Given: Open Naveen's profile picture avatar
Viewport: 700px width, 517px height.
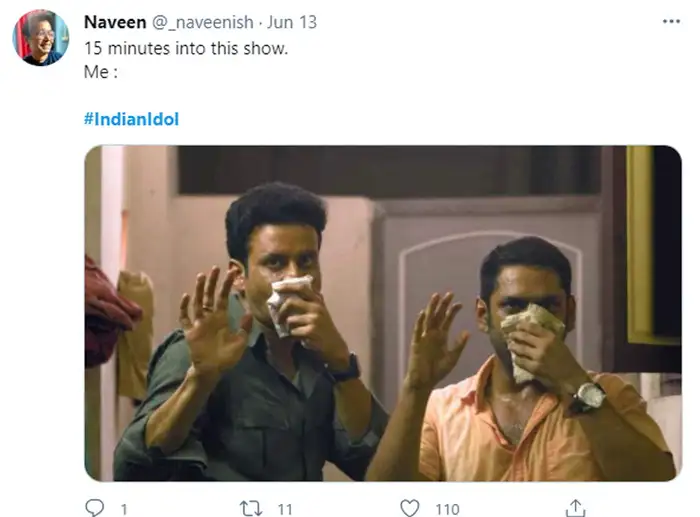Looking at the screenshot, I should (x=40, y=38).
